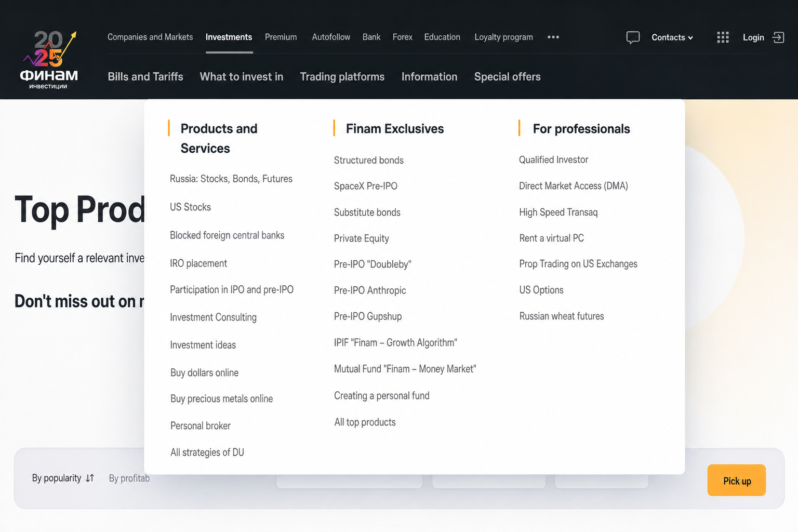The image size is (798, 532).
Task: Open the US Options link
Action: pos(541,290)
